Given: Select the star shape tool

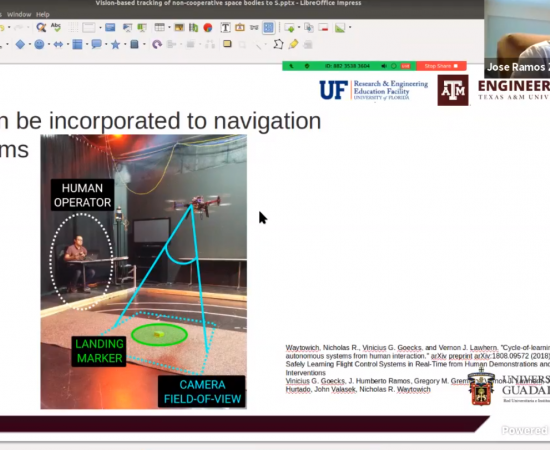Looking at the screenshot, I should pyautogui.click(x=115, y=45).
